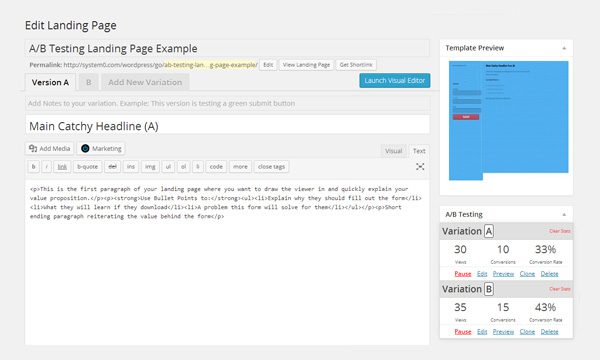Click the permalink Edit button

coord(268,65)
